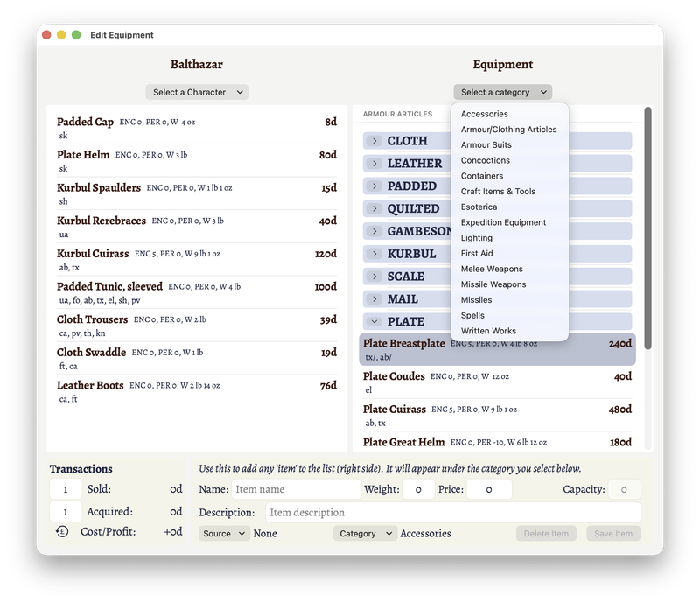Select Expedition Equipment menu entry
700x603 pixels.
503,222
